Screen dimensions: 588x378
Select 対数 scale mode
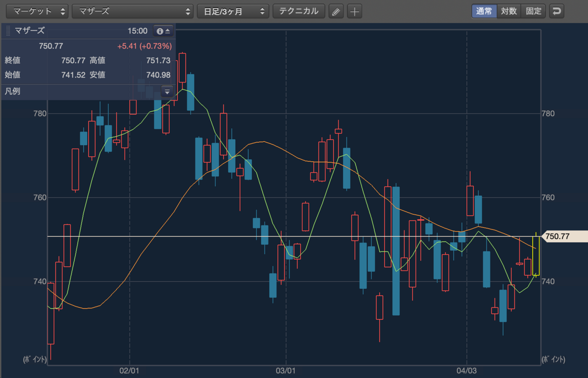click(x=509, y=11)
